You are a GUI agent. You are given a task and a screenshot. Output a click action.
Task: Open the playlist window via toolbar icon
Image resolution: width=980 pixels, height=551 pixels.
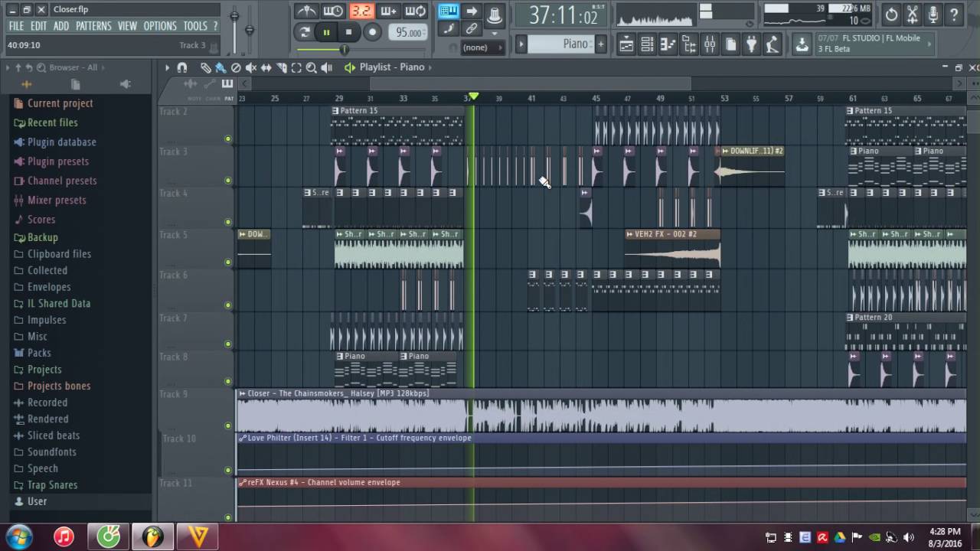click(x=626, y=44)
